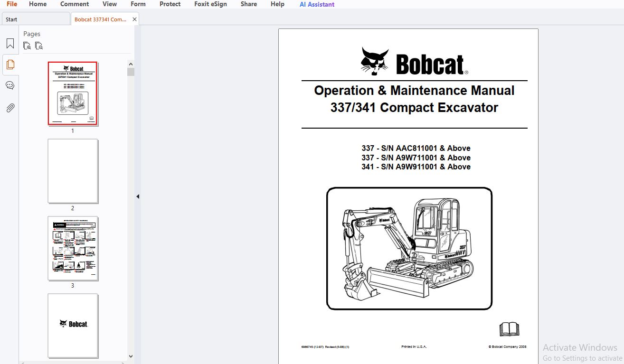Click the 337 - S/N A9W711001 & Above line
624x364 pixels.
click(x=416, y=158)
